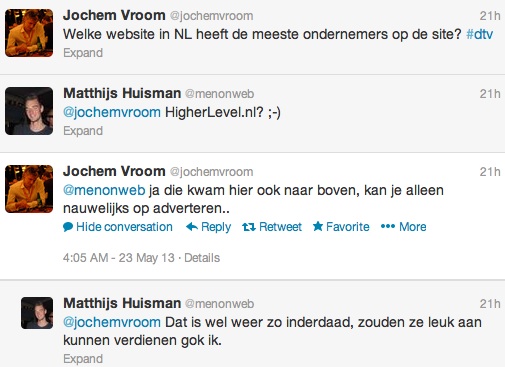Click the Favorite star icon
The image size is (505, 367).
(318, 226)
